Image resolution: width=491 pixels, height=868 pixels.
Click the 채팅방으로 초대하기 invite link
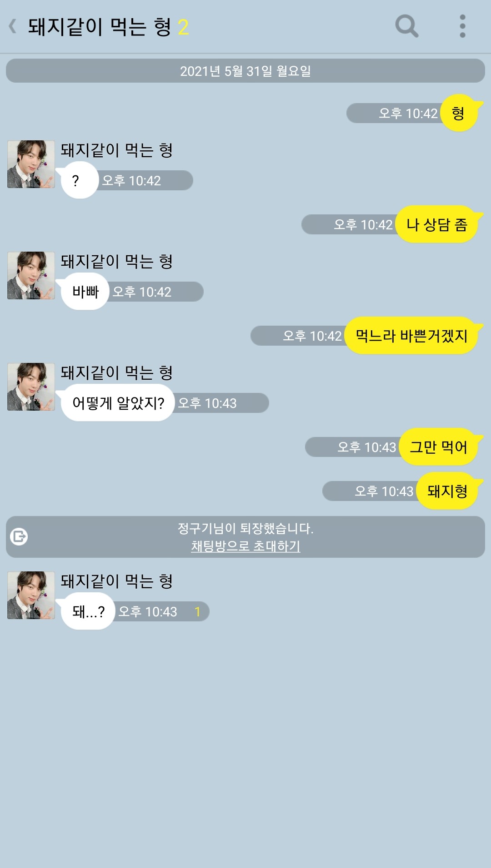click(x=245, y=546)
